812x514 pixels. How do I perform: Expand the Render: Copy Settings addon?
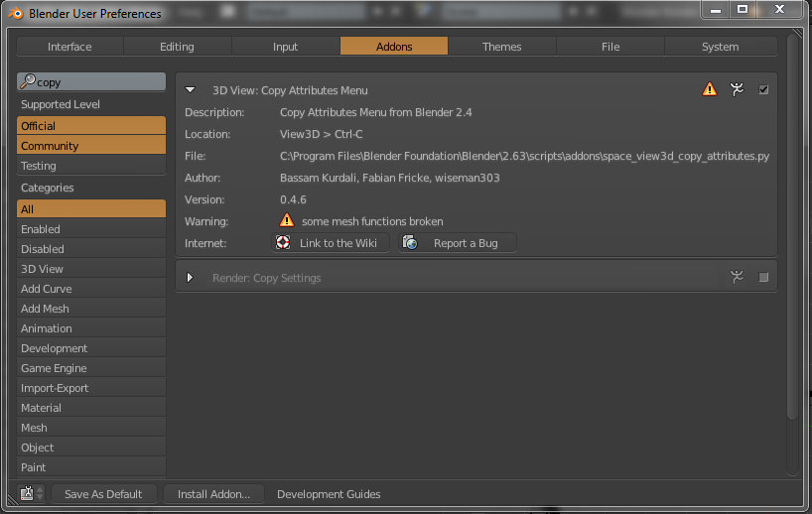[x=190, y=278]
